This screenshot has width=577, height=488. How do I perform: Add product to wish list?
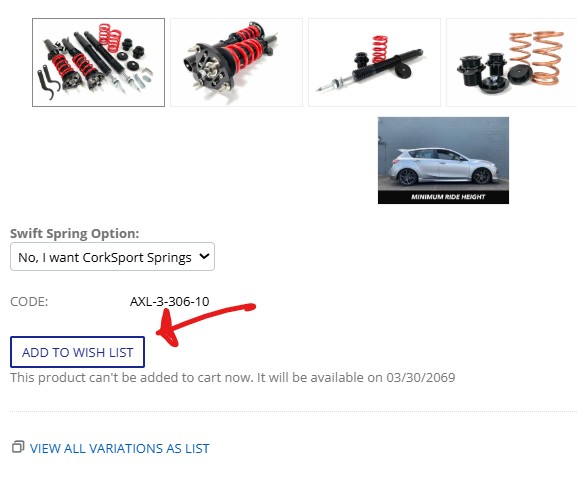(x=77, y=352)
